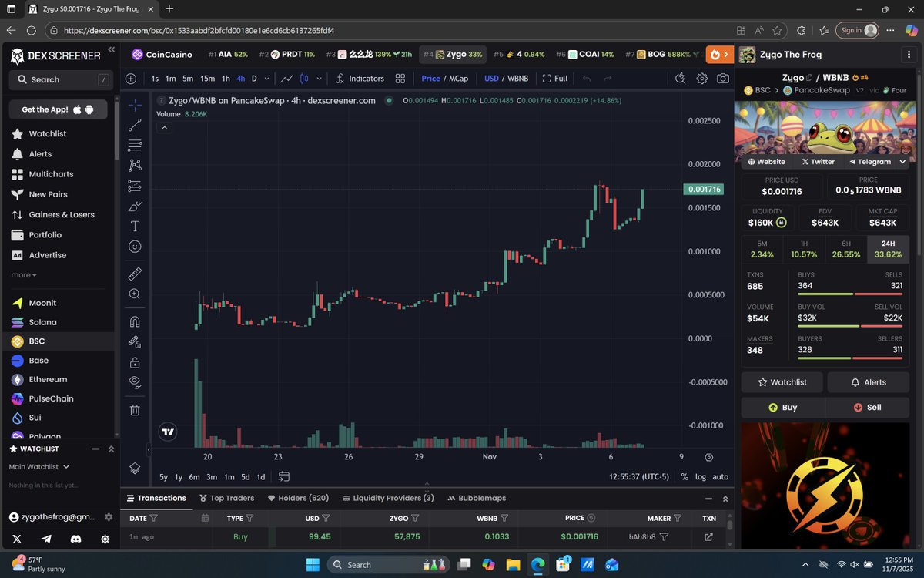924x578 pixels.
Task: Open the timeframe dropdown arrow after D
Action: pos(266,79)
